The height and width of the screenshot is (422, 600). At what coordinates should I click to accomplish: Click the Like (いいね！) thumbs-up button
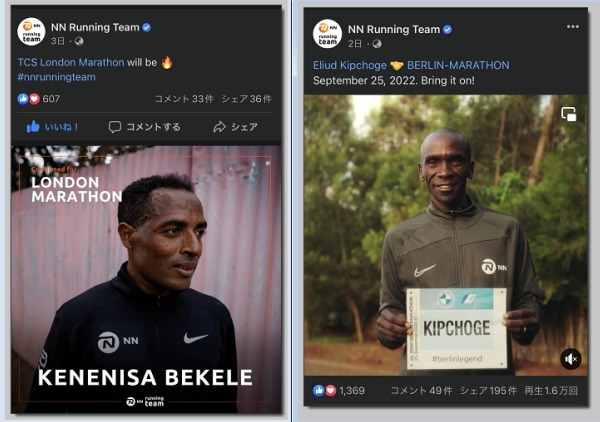point(52,127)
